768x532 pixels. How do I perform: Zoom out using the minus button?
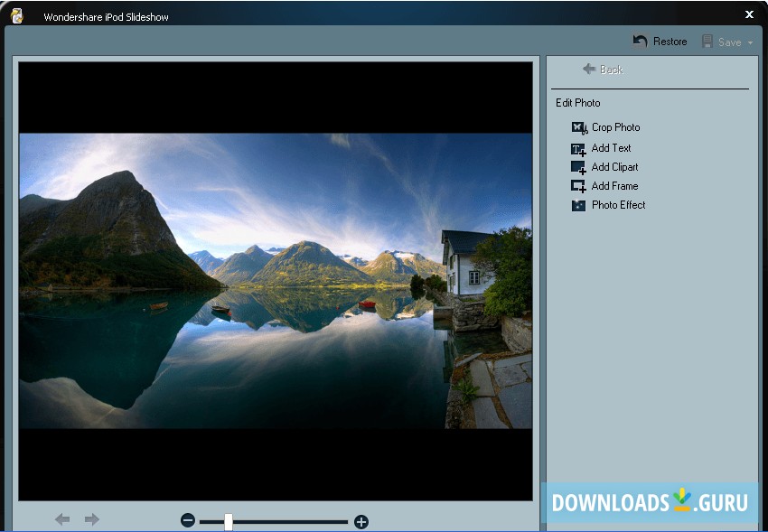188,521
